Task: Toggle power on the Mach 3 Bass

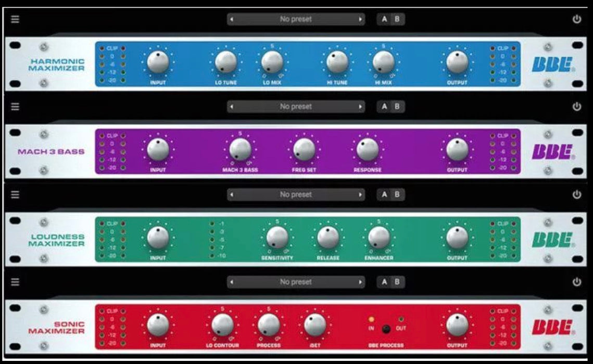Action: coord(576,107)
